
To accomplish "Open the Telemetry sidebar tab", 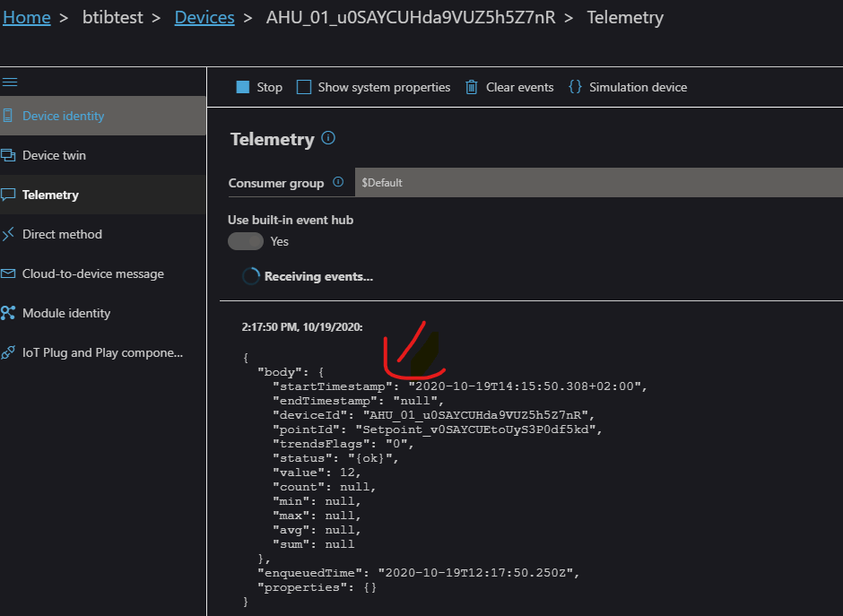I will click(50, 195).
